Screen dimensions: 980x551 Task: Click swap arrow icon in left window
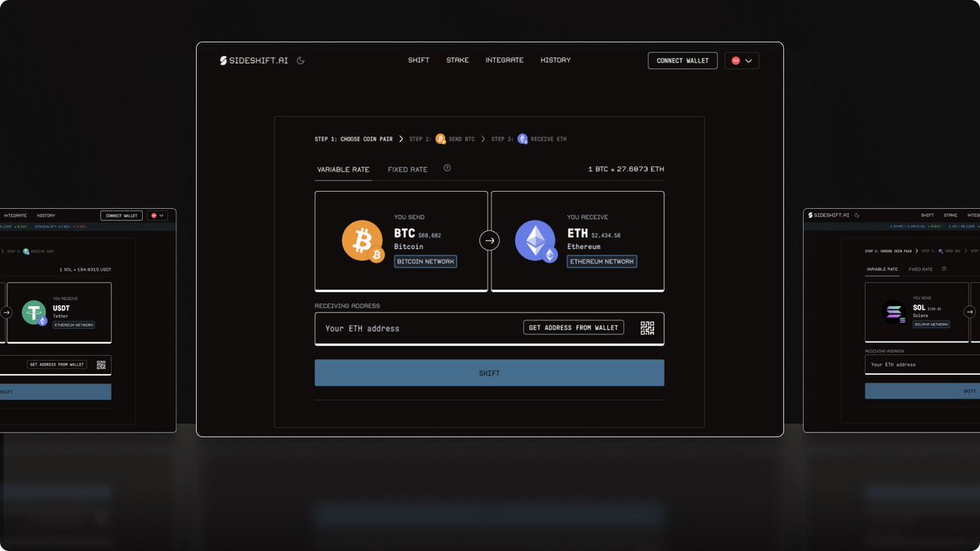coord(6,312)
